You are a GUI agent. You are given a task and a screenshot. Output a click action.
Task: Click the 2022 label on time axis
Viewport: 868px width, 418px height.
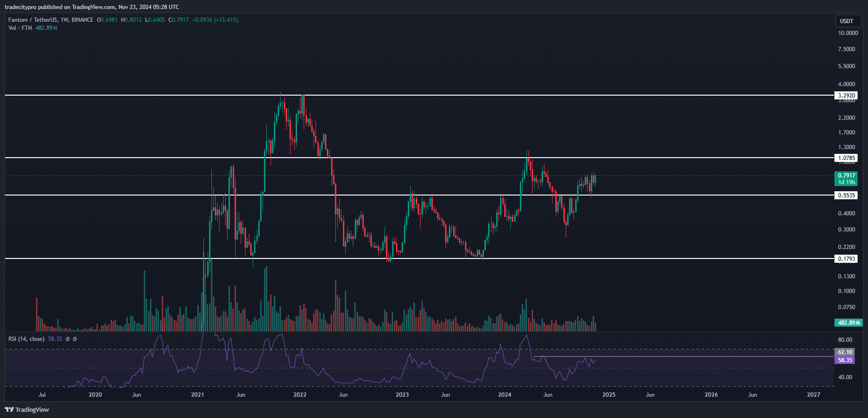pyautogui.click(x=300, y=395)
